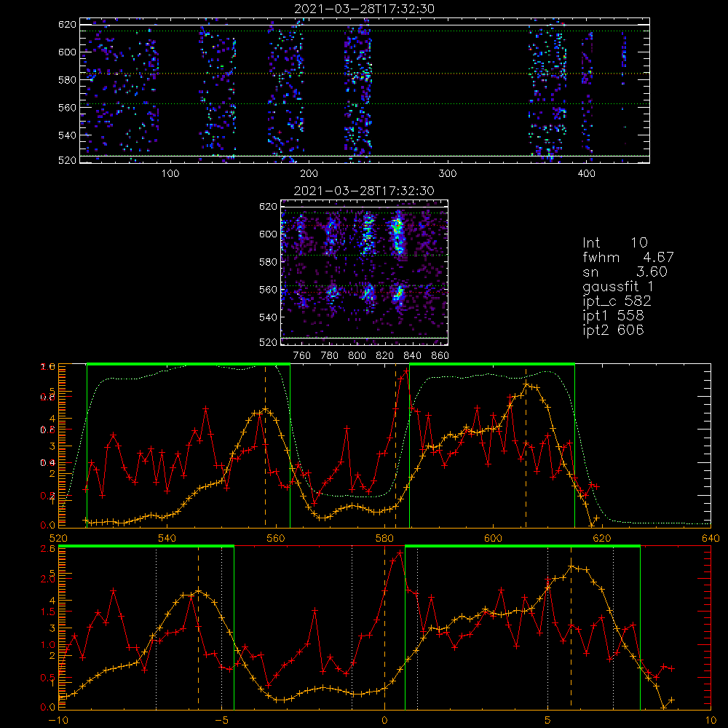Click the dashed orange marker at 606 in upper profile

coord(526,446)
